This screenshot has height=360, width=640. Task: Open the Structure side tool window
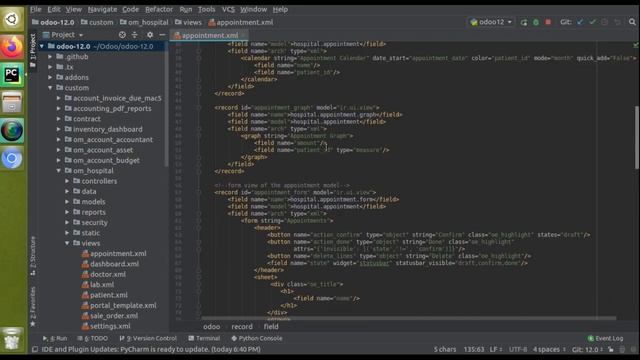click(x=33, y=256)
